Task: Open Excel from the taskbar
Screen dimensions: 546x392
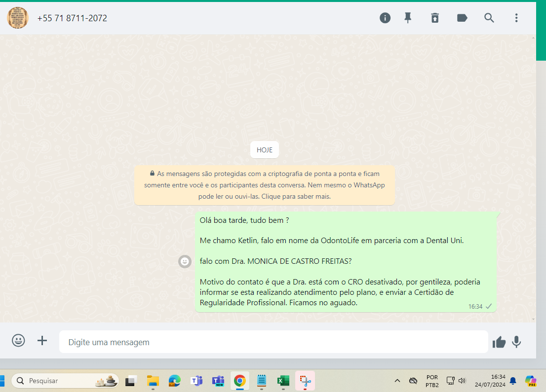Action: (283, 381)
